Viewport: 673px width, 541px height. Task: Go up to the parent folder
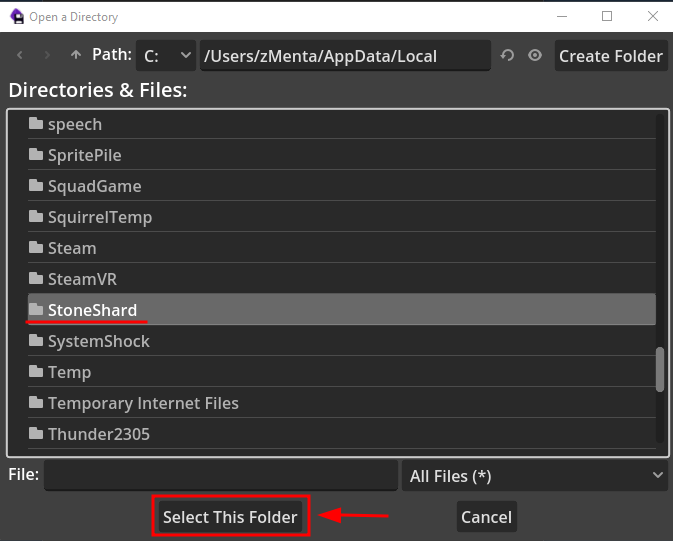coord(76,55)
